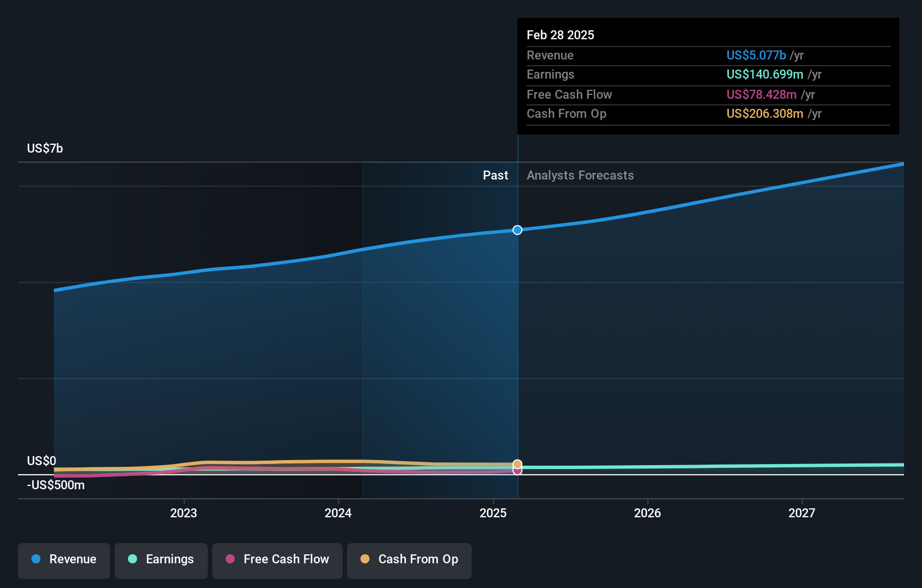The height and width of the screenshot is (588, 922).
Task: Click the pink Free Cash Flow legend dot
Action: (230, 559)
